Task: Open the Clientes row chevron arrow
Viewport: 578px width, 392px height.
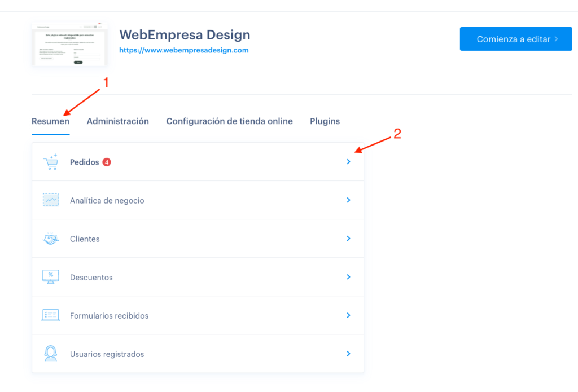Action: pos(348,239)
